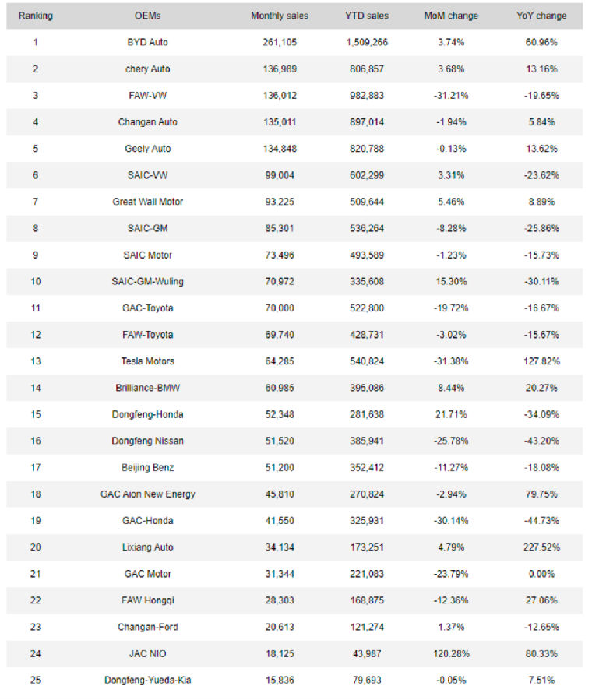Click the Geely Auto cell

coord(148,149)
